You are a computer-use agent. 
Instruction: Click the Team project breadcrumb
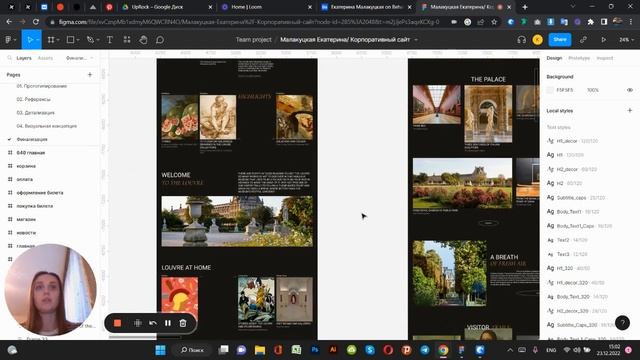[253, 40]
